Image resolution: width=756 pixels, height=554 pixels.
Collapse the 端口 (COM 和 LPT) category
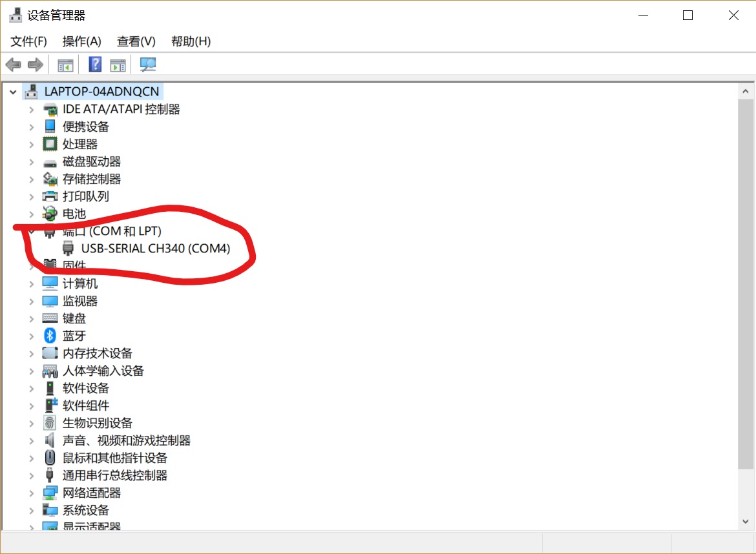[30, 231]
